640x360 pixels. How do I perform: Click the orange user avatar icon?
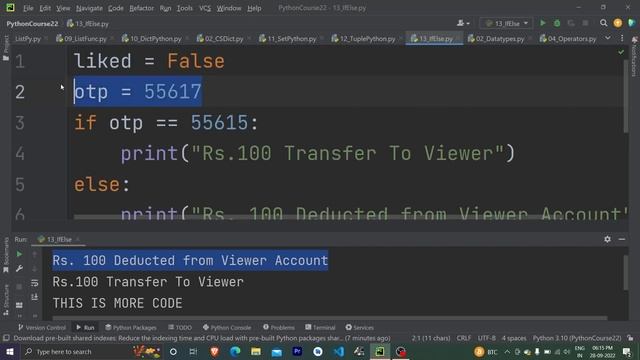[618, 23]
